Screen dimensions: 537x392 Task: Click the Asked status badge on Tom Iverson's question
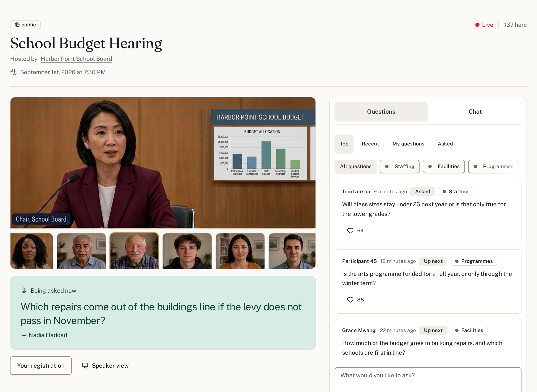422,191
